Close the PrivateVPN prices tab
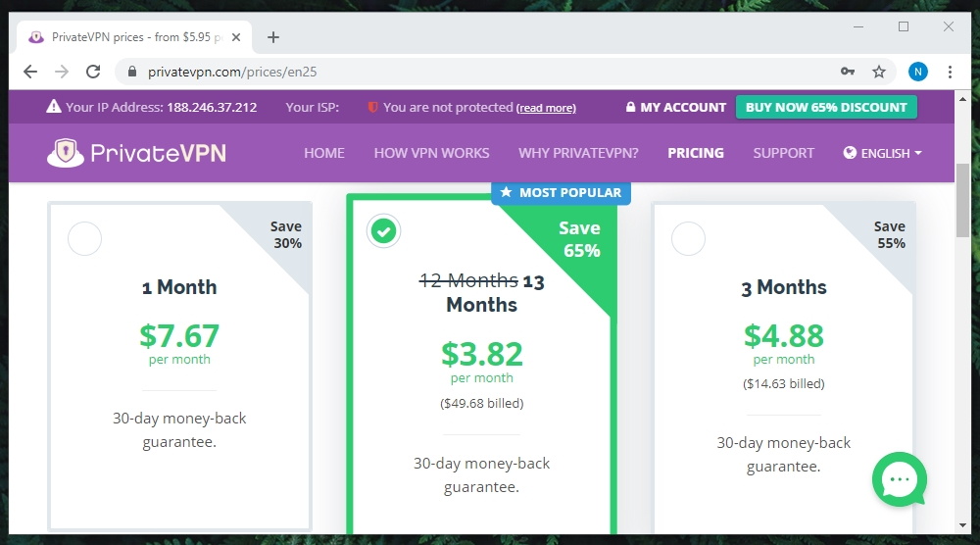Viewport: 980px width, 545px height. coord(236,37)
